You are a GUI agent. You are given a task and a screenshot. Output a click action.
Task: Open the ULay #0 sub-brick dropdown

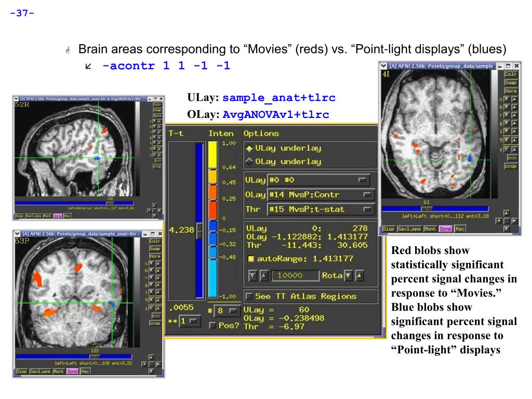pos(318,180)
